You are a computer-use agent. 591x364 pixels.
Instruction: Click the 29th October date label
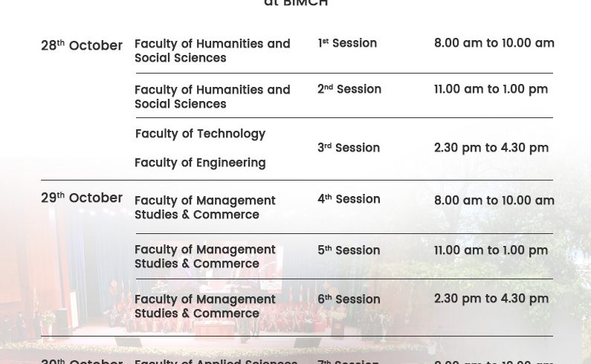tap(82, 198)
